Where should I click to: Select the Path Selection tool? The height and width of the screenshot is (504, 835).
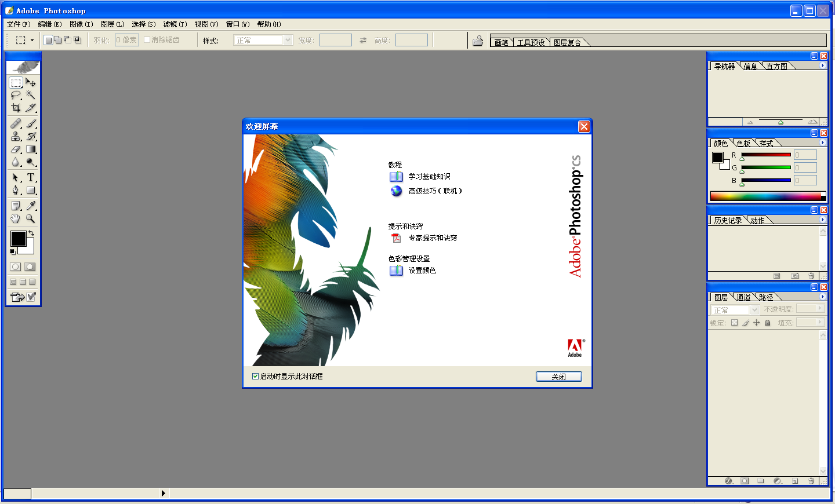point(16,177)
